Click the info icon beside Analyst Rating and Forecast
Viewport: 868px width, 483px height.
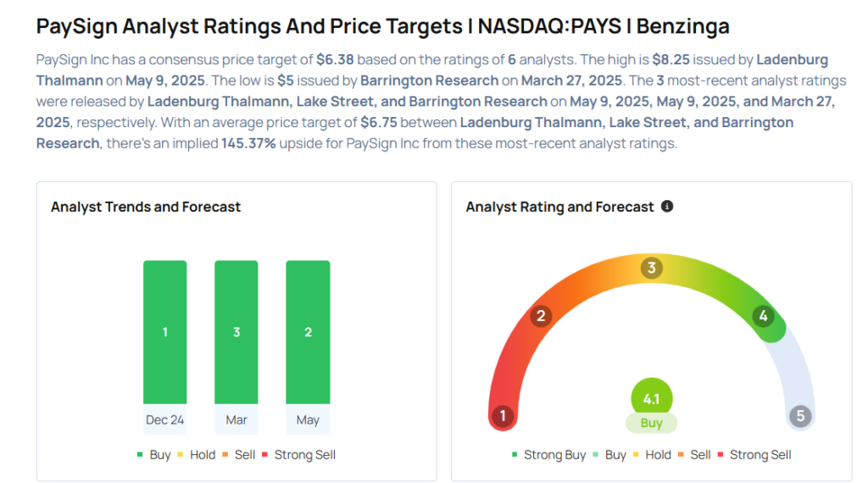[667, 206]
